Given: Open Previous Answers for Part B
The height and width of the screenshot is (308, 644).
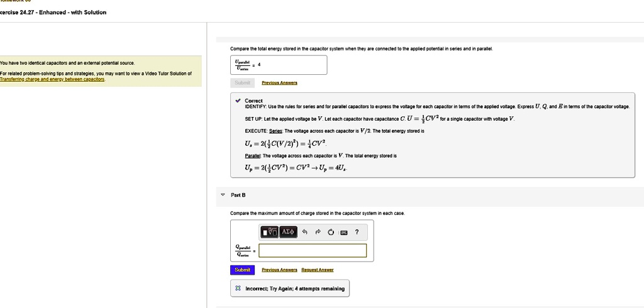Looking at the screenshot, I should (x=279, y=270).
